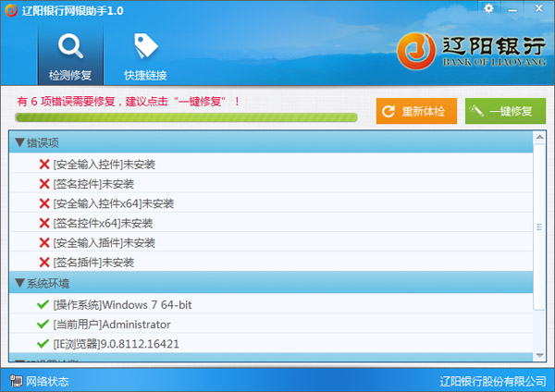Screen dimensions: 555x392
Task: Collapse the 错误项 section
Action: click(x=19, y=142)
